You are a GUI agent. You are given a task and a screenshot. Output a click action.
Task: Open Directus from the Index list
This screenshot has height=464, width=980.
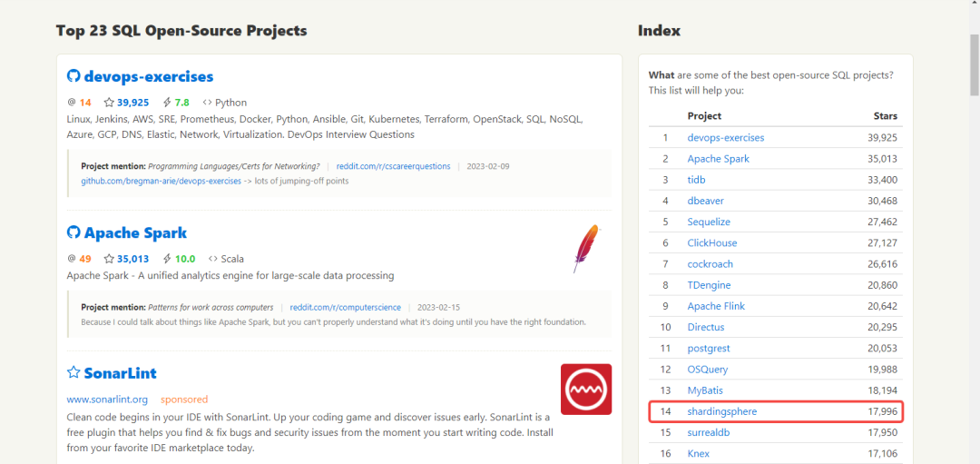(x=706, y=327)
